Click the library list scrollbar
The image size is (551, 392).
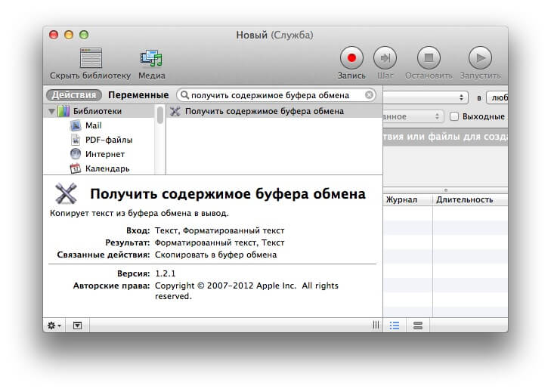(160, 115)
